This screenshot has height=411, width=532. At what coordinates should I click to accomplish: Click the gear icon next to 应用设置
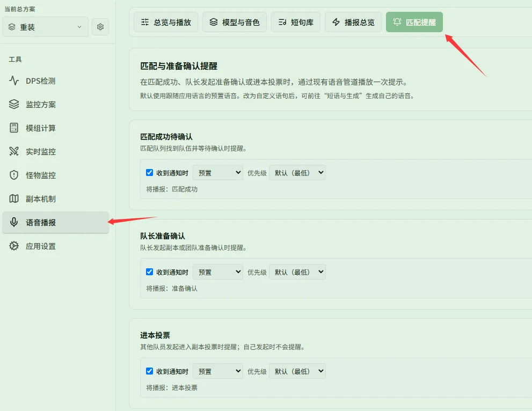pyautogui.click(x=14, y=246)
